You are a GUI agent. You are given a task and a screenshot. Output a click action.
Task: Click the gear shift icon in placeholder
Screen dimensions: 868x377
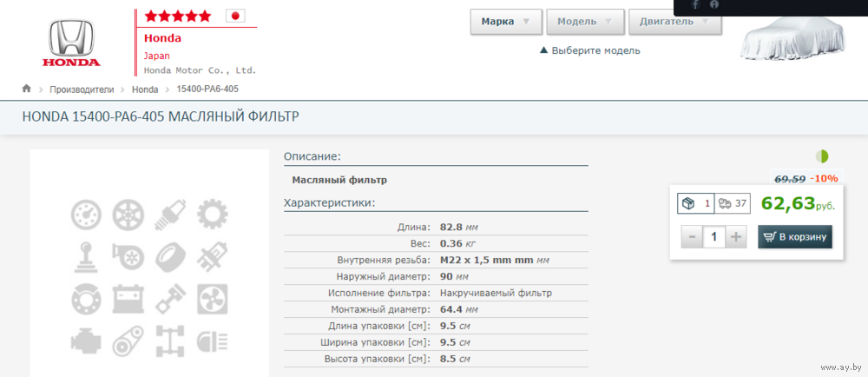pos(86,257)
